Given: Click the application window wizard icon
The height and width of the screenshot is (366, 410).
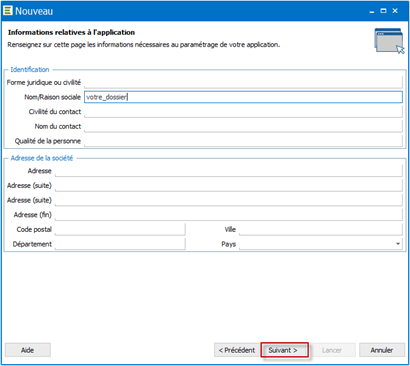Looking at the screenshot, I should [389, 40].
